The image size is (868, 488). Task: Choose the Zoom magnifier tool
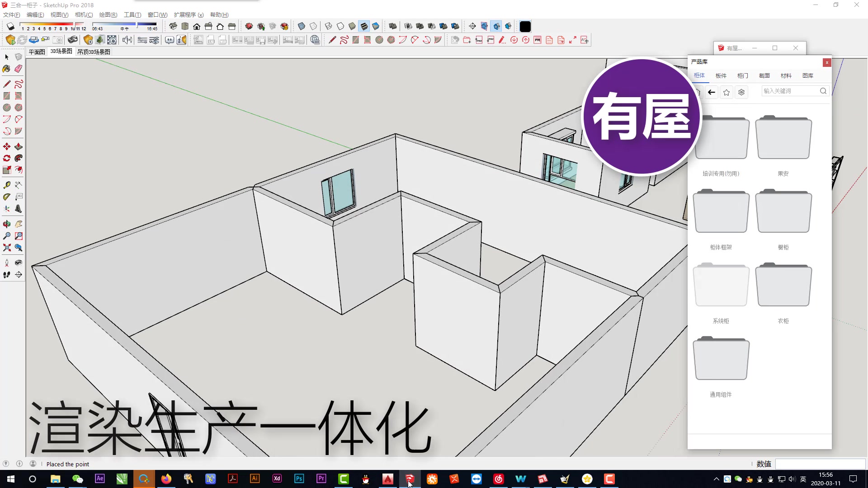point(7,236)
